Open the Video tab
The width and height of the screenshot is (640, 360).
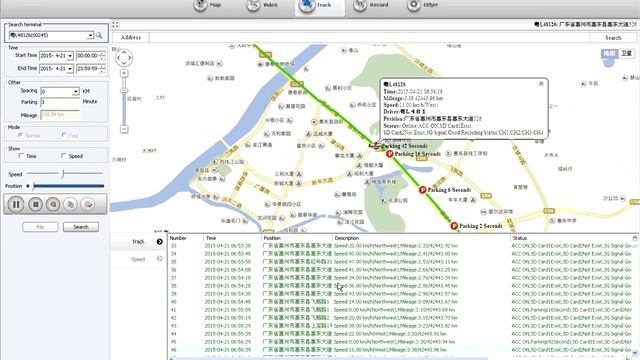point(262,5)
